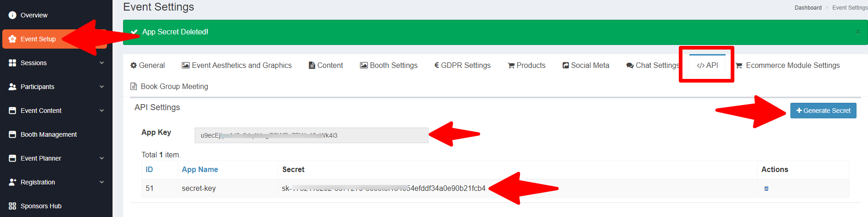This screenshot has width=868, height=217.
Task: Click the Actions column header
Action: tap(775, 170)
